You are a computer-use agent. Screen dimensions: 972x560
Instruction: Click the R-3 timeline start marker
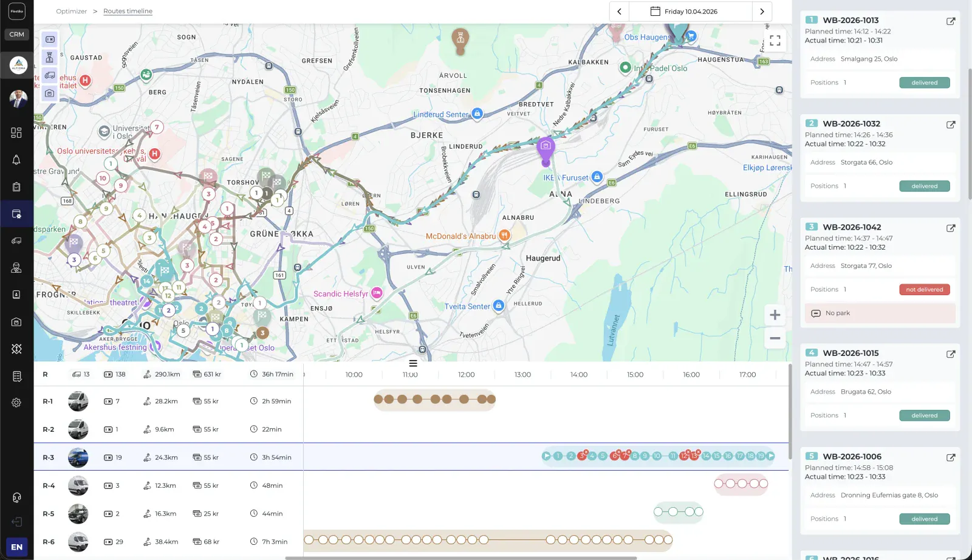(x=546, y=456)
